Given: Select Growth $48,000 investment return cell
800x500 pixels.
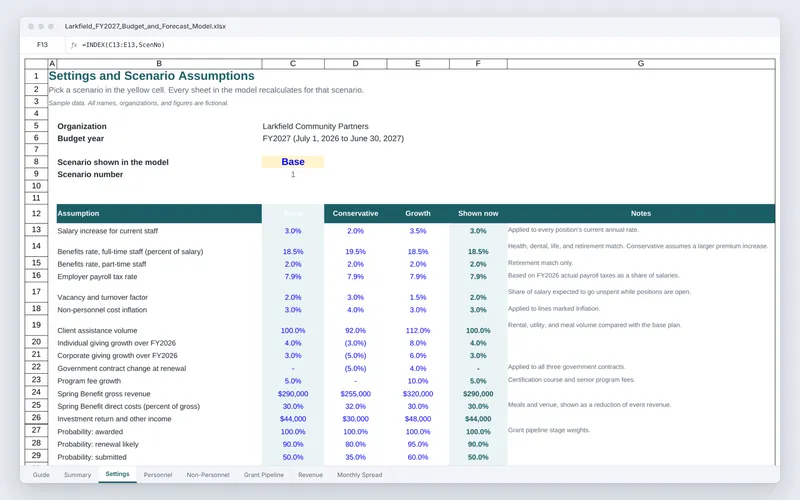Looking at the screenshot, I should click(418, 418).
